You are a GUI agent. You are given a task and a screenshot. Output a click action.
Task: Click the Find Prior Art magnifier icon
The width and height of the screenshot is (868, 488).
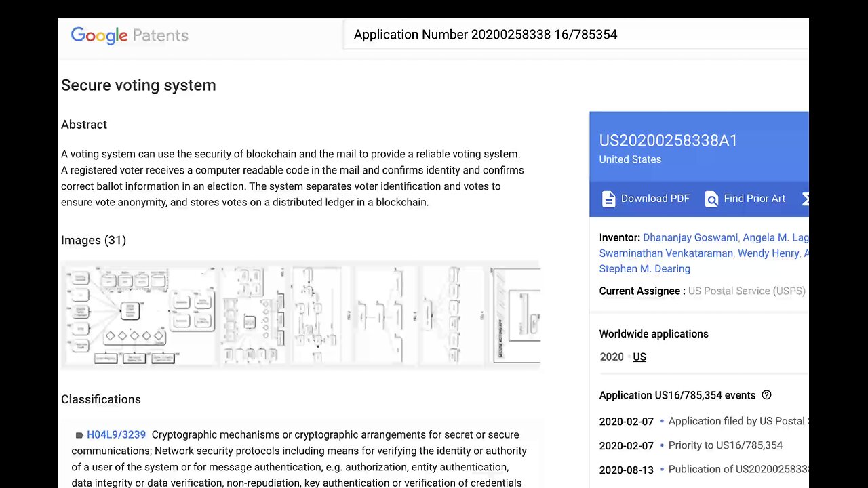pos(711,199)
